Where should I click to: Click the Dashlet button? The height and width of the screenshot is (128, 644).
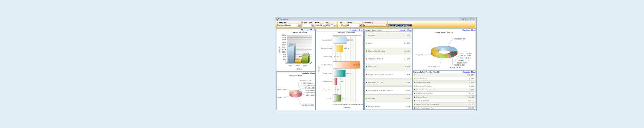tap(408, 26)
